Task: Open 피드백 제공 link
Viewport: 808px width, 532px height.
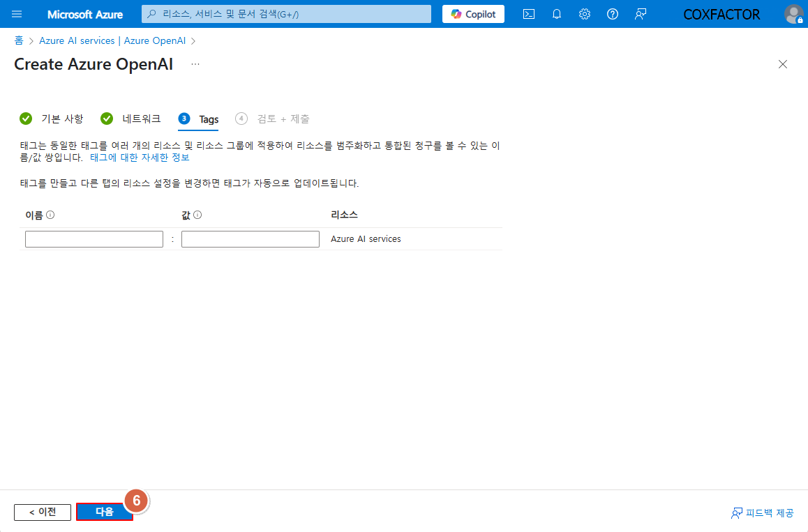Action: pos(763,513)
